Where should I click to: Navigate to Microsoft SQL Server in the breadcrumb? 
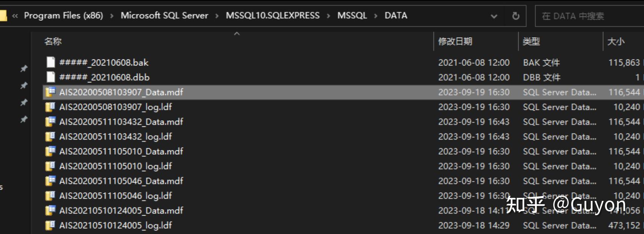[x=164, y=15]
